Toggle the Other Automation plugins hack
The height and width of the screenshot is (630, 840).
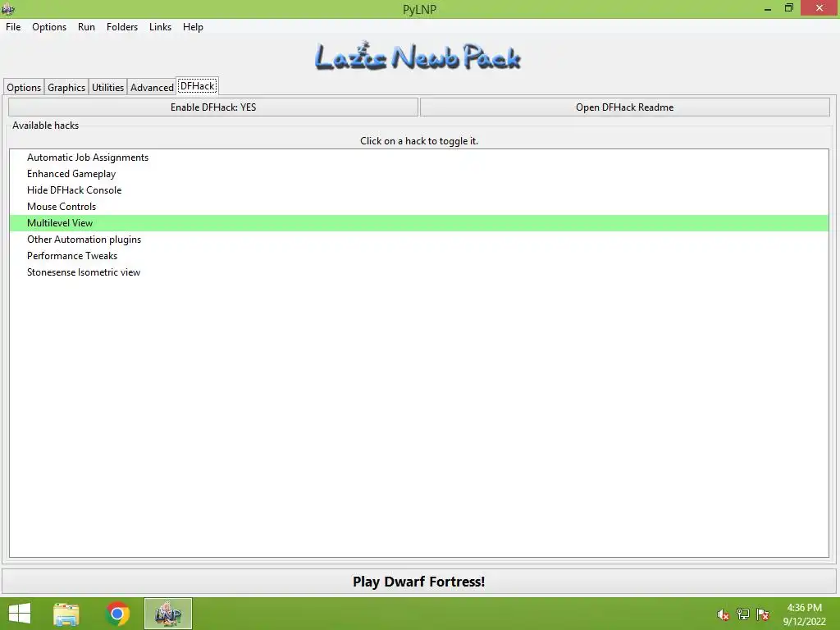[419, 240]
